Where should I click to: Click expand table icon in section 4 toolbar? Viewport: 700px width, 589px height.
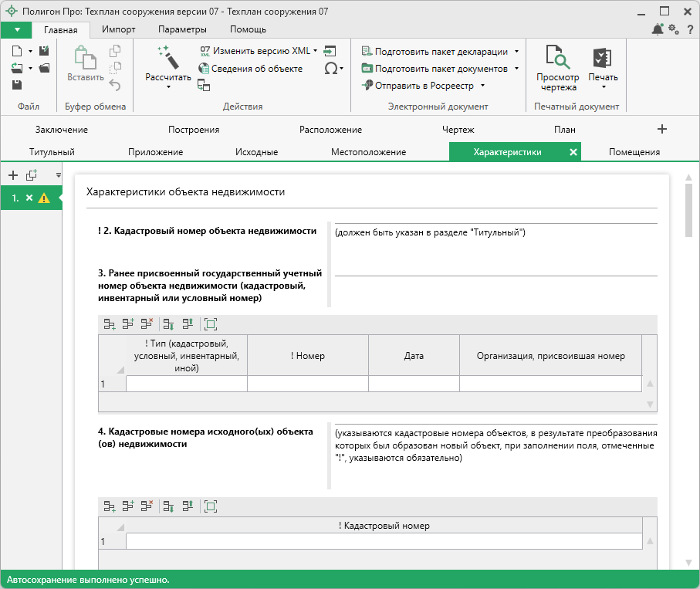[211, 506]
